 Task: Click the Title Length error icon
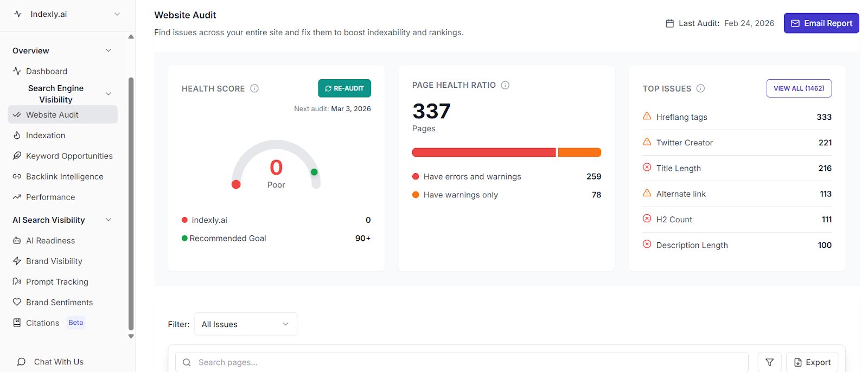(647, 168)
